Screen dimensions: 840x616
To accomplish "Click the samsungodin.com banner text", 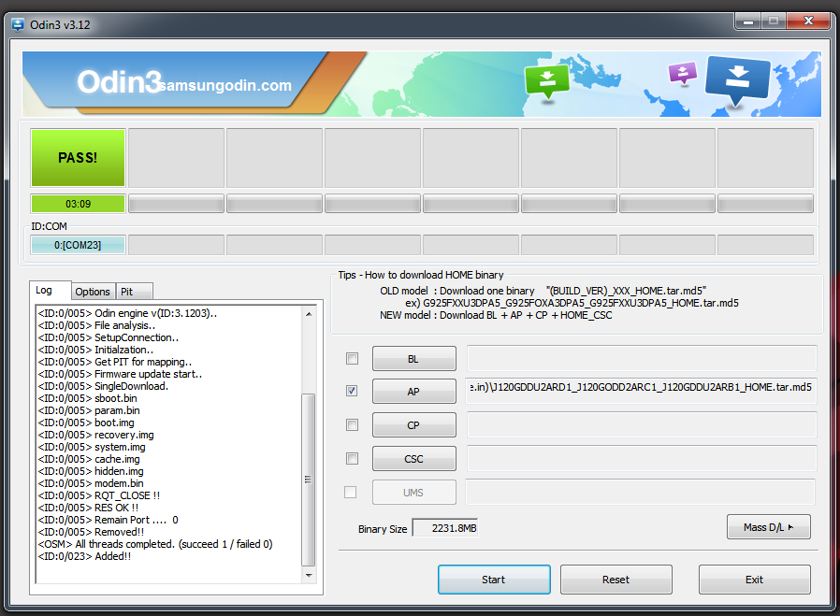I will [225, 86].
